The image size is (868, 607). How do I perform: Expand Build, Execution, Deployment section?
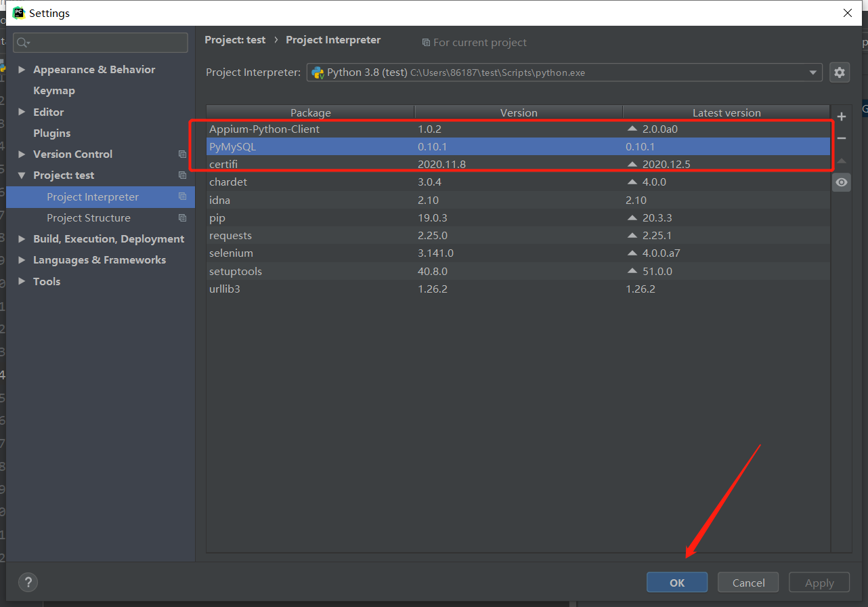[x=22, y=239]
